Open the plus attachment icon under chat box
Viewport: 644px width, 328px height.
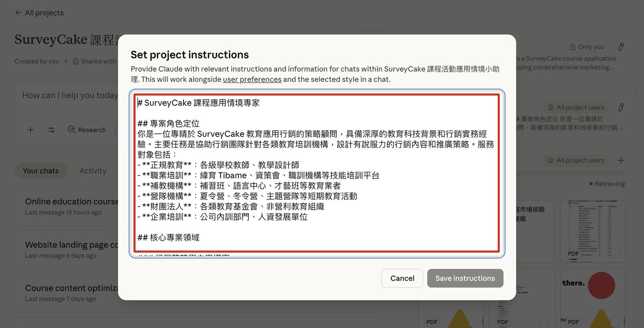pos(30,130)
